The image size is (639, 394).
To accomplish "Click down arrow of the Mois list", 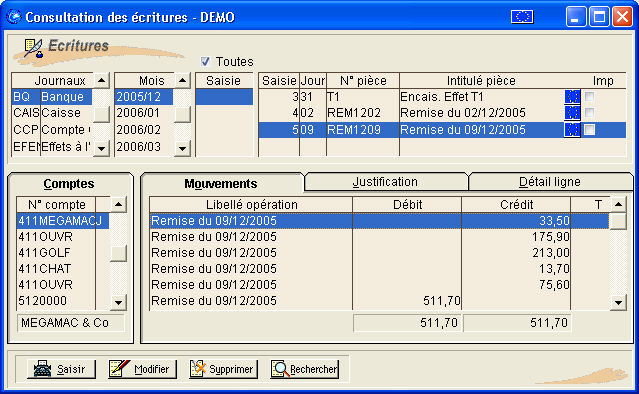I will coord(182,148).
